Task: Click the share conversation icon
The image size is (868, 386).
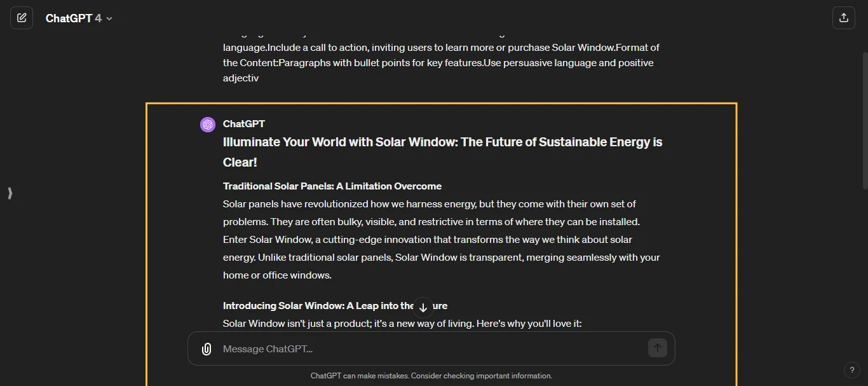Action: point(843,18)
